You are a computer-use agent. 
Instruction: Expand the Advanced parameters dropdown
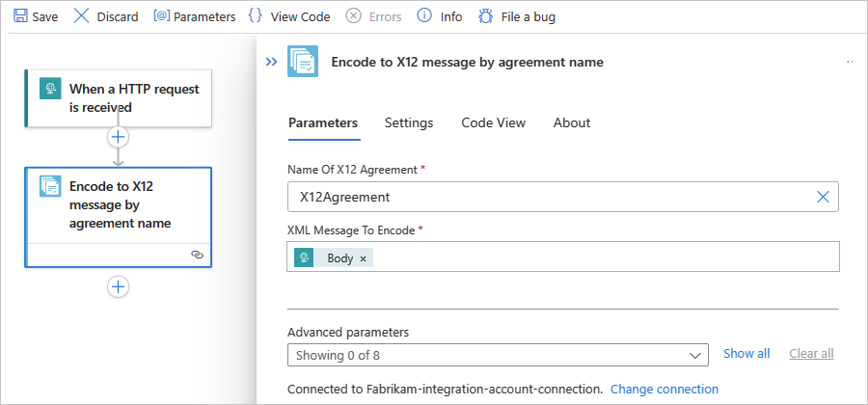point(696,355)
